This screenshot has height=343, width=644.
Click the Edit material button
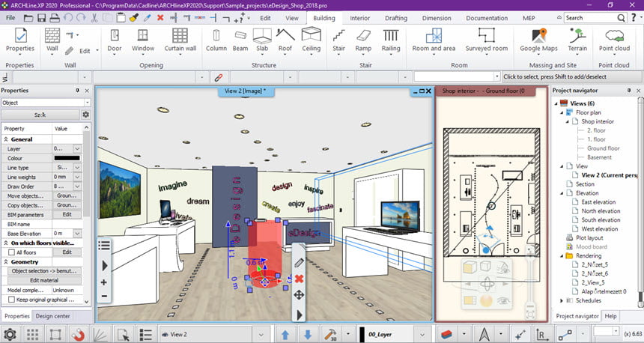(x=44, y=281)
